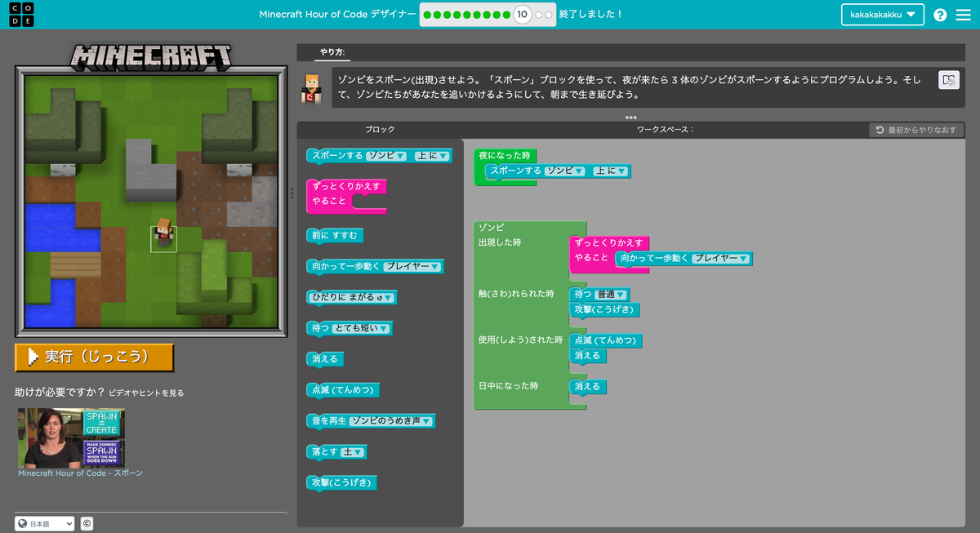
Task: Open the 土 dropdown on 落とす block
Action: [x=354, y=451]
